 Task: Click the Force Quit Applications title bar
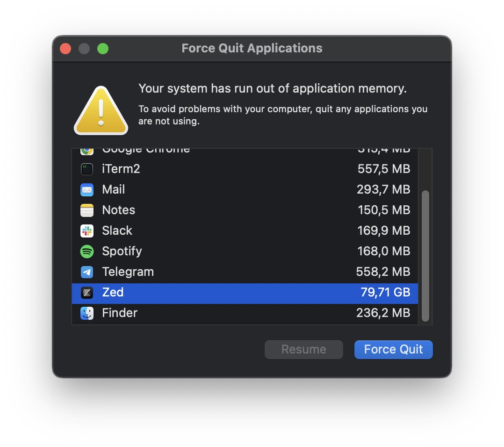tap(252, 48)
